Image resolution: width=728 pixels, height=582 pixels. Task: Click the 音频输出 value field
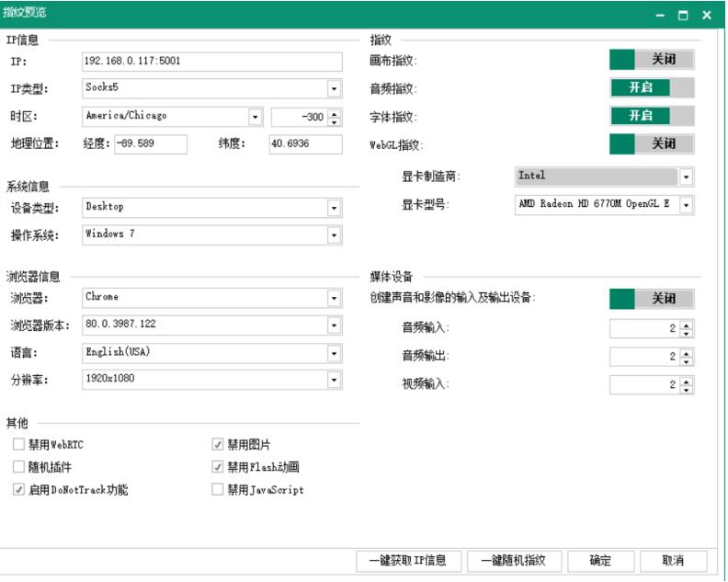pos(645,357)
